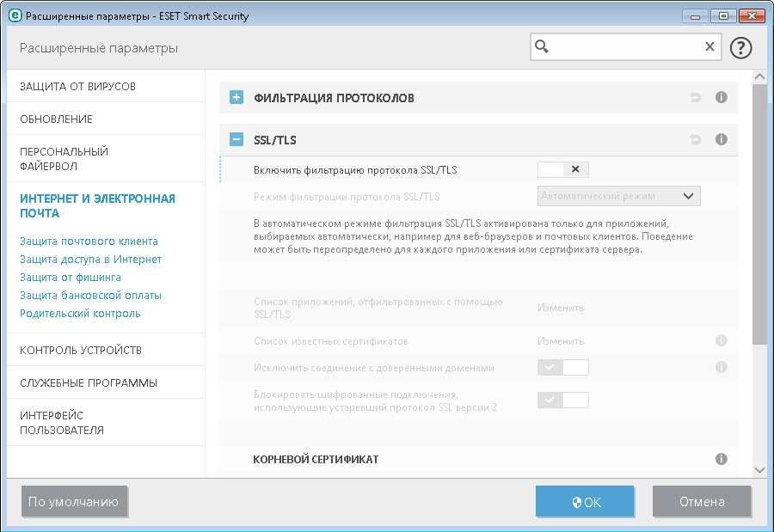Toggle exclusion of trusted domain connections

tap(563, 368)
